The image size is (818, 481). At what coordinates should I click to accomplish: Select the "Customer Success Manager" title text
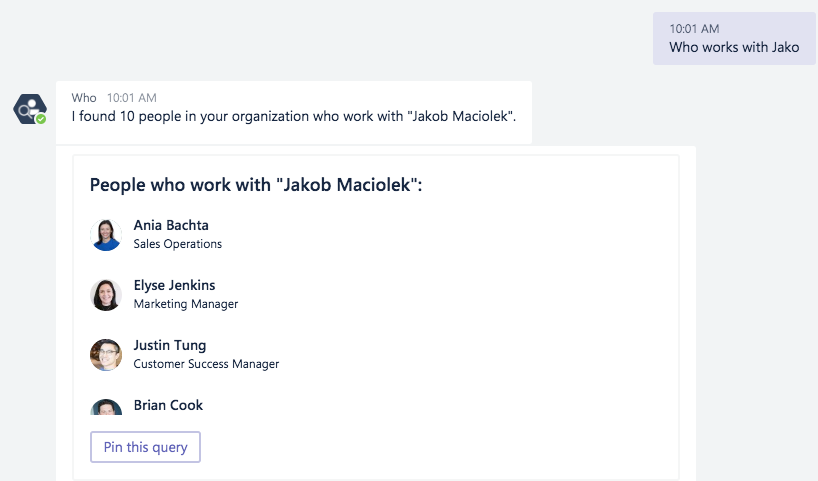click(x=206, y=364)
